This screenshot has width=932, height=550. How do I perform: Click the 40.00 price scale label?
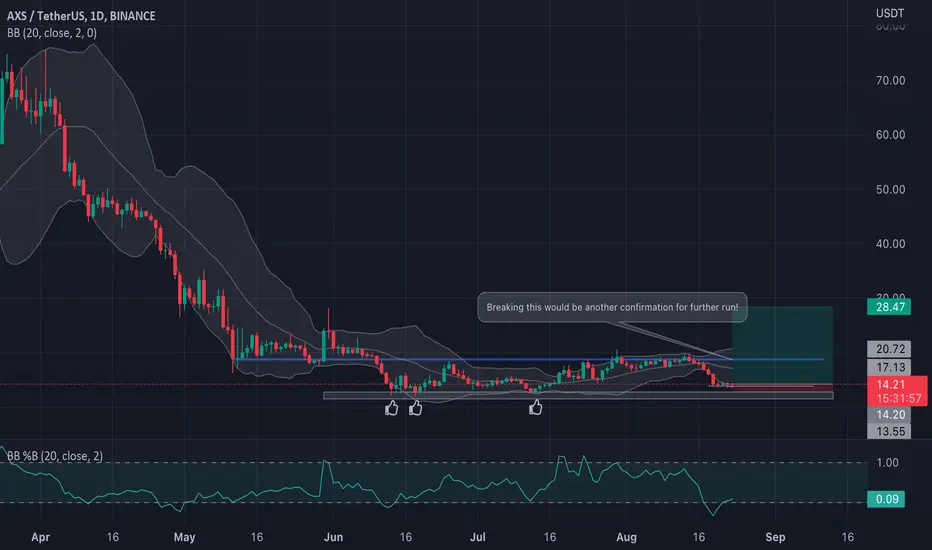click(890, 244)
